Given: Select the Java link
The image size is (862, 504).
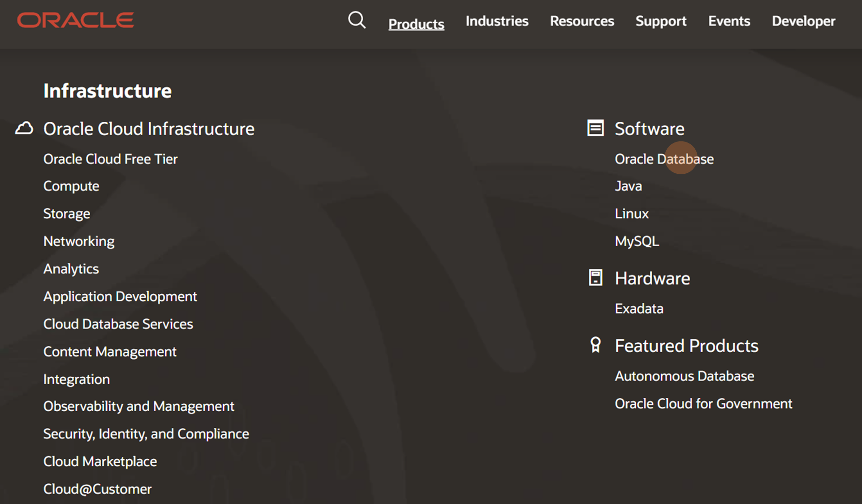Looking at the screenshot, I should pyautogui.click(x=628, y=186).
